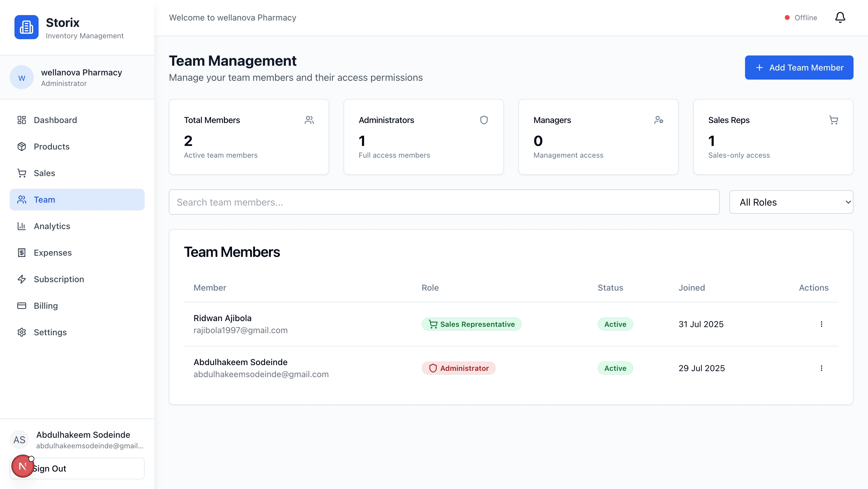Open the Subscription page
868x489 pixels.
59,279
